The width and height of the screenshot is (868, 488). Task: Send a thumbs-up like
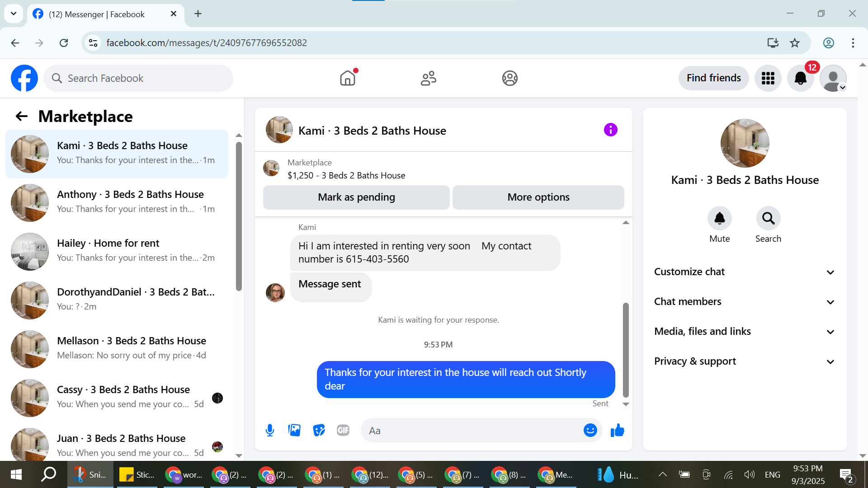(x=617, y=430)
